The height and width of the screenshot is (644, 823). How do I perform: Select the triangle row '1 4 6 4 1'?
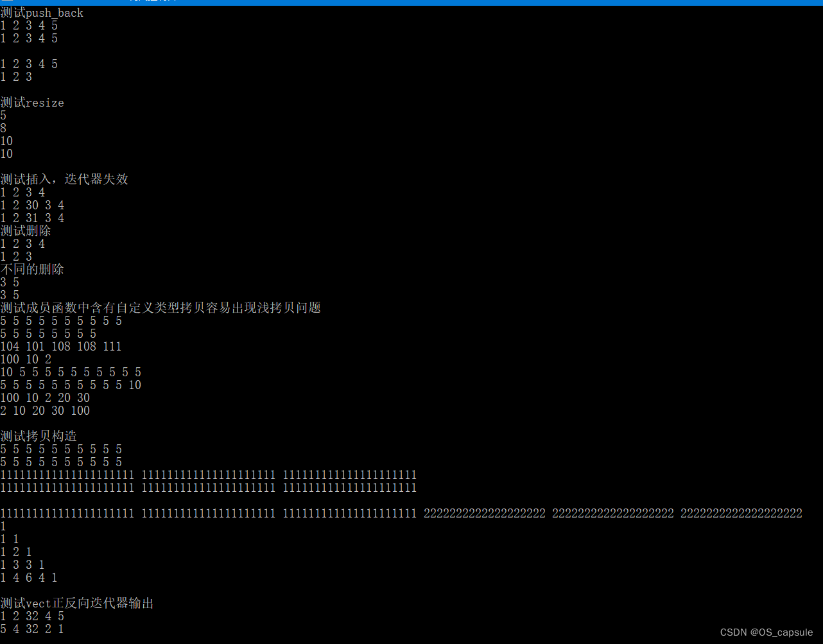point(29,578)
